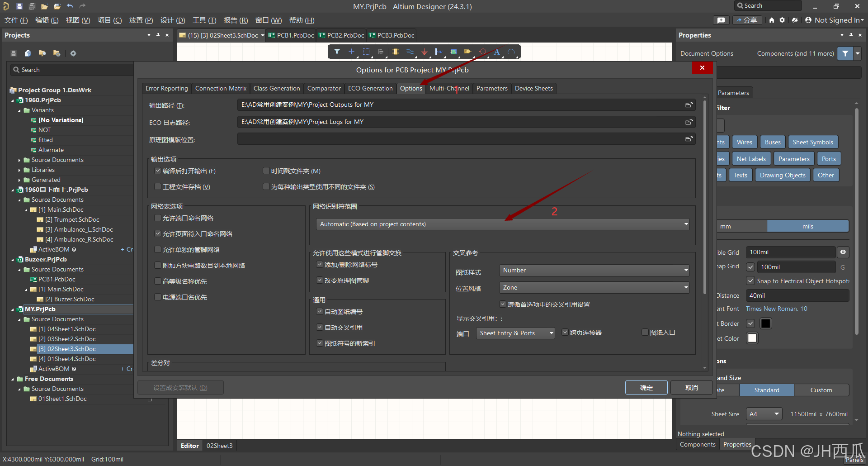Toggle 自动图纸编号 checkbox
The height and width of the screenshot is (466, 868).
[x=320, y=312]
